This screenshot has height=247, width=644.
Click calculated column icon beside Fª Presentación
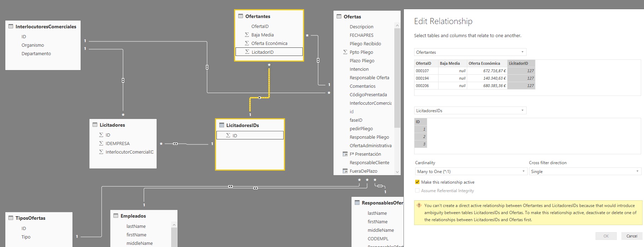[345, 154]
